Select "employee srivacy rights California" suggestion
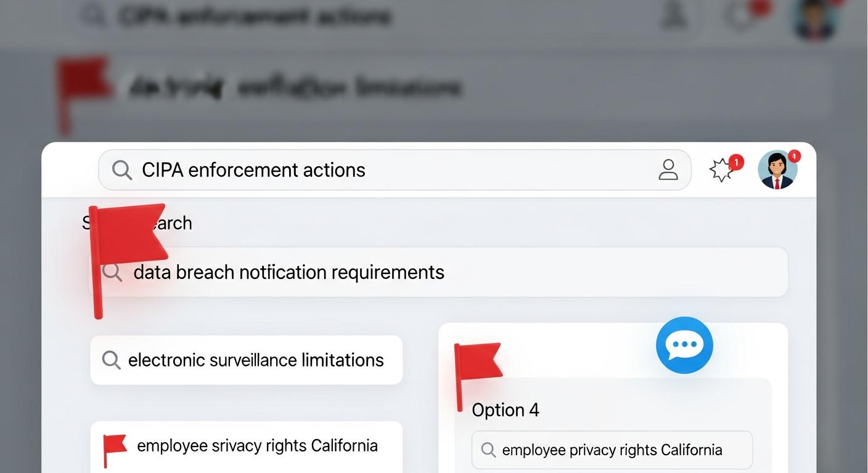This screenshot has height=473, width=868. tap(256, 446)
